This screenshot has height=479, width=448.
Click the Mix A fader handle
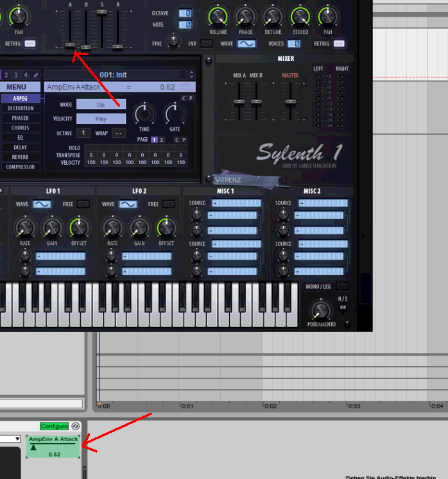coord(239,102)
